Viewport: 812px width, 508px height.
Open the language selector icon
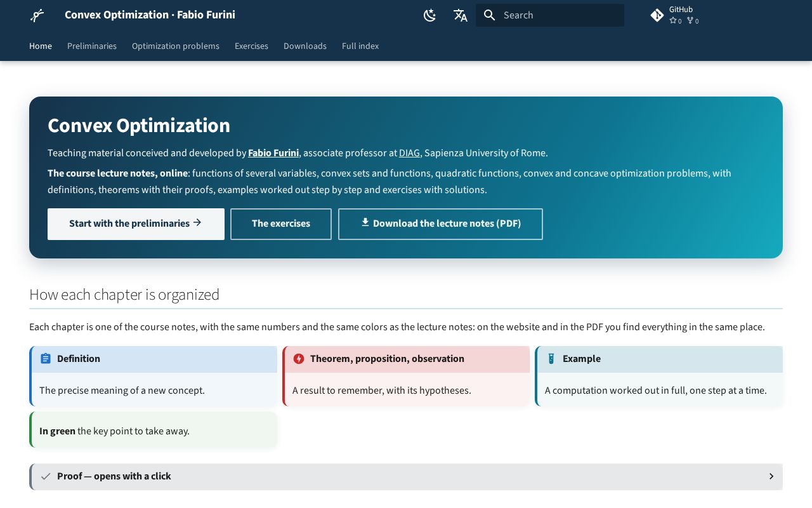[x=461, y=15]
